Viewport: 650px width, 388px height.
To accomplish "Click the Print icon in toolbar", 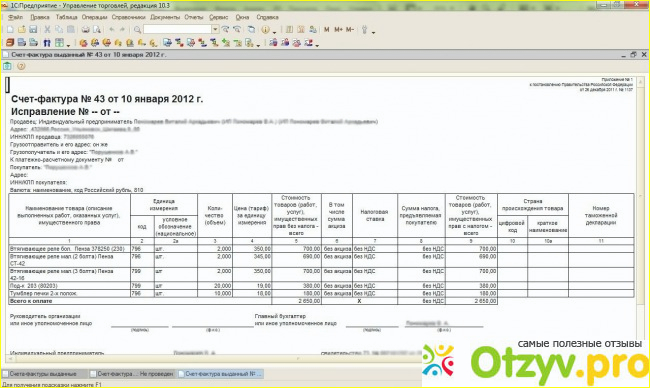I will tap(85, 29).
